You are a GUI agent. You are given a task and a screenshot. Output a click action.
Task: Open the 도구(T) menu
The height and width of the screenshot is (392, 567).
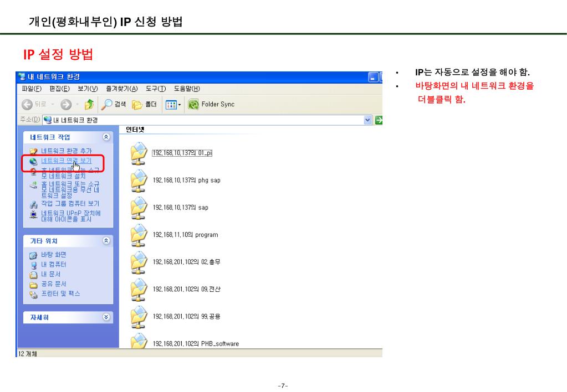click(156, 89)
